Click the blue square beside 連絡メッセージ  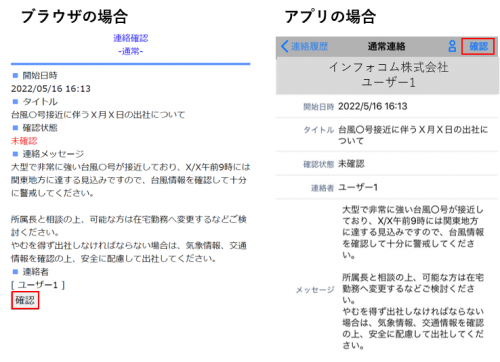click(15, 154)
